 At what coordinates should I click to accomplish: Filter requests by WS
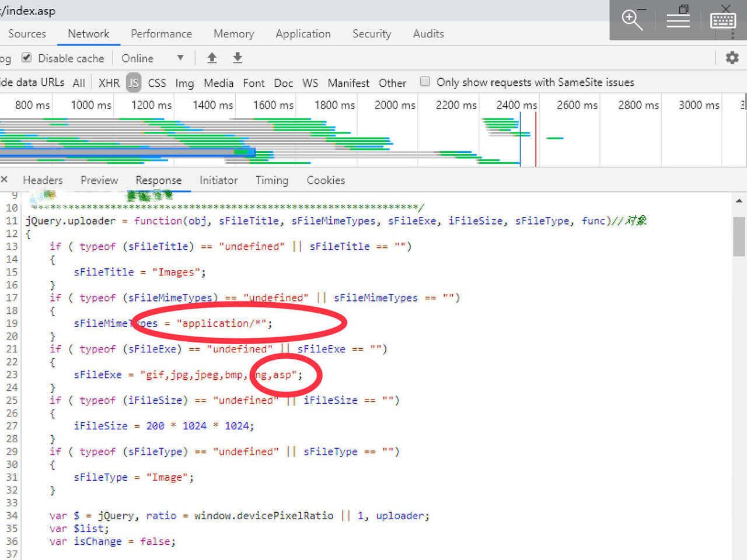tap(310, 83)
